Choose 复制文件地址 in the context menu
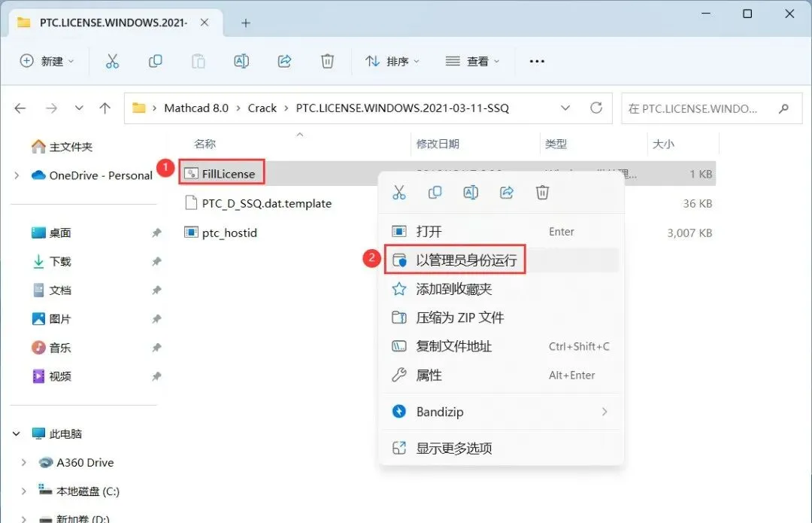812x523 pixels. click(501, 346)
